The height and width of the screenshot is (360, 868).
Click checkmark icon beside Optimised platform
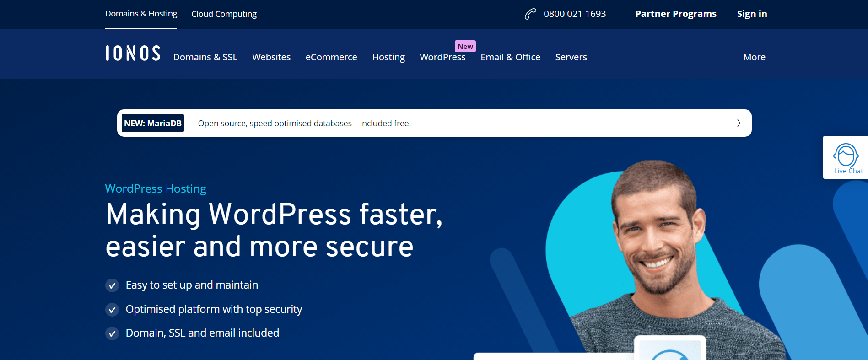tap(112, 310)
